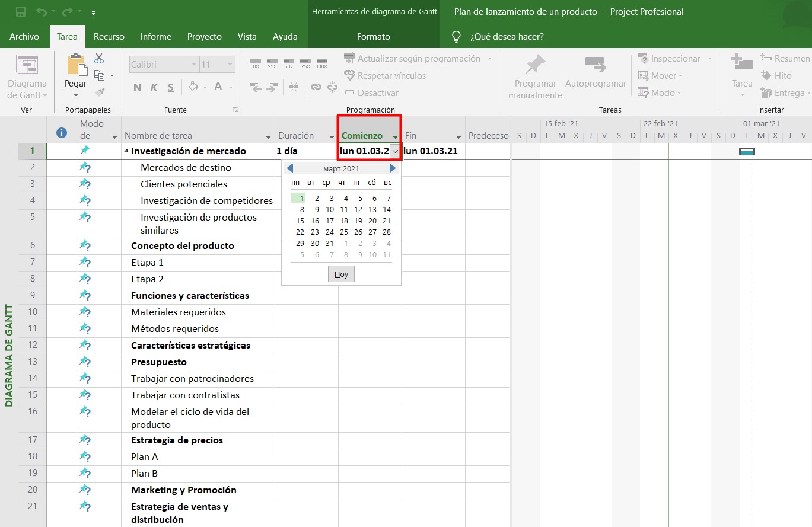Click the split task icon
812x527 pixels.
tap(294, 87)
